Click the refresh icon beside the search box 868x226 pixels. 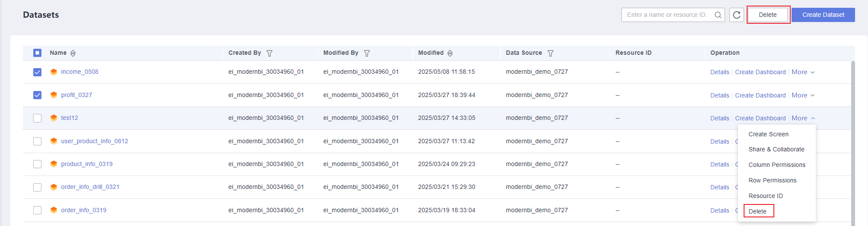click(x=737, y=15)
